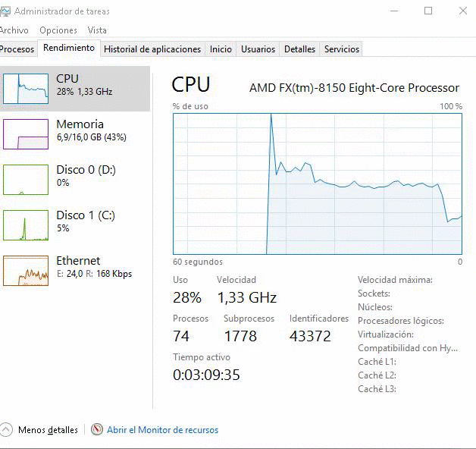Switch to Historial de aplicaciones tab

(x=152, y=49)
